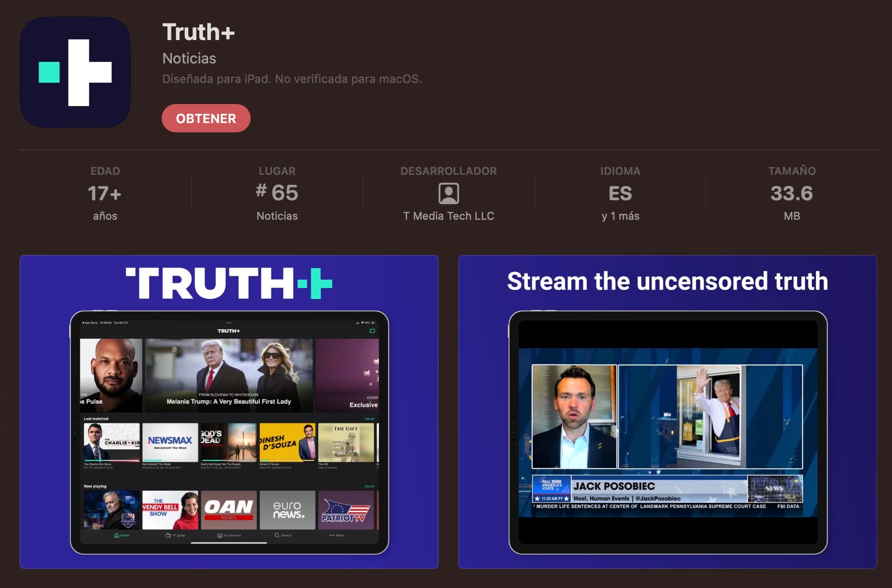
Task: Click the 17+ age rating
Action: [105, 193]
